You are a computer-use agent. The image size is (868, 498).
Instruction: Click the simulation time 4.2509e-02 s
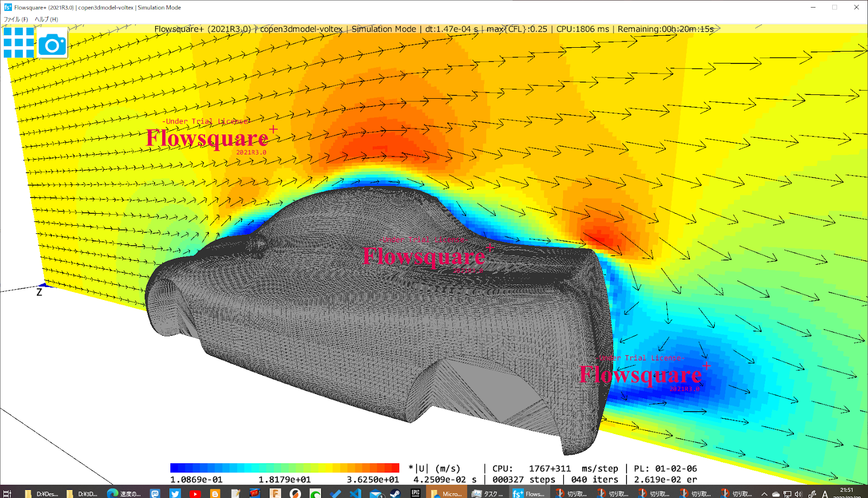coord(445,480)
